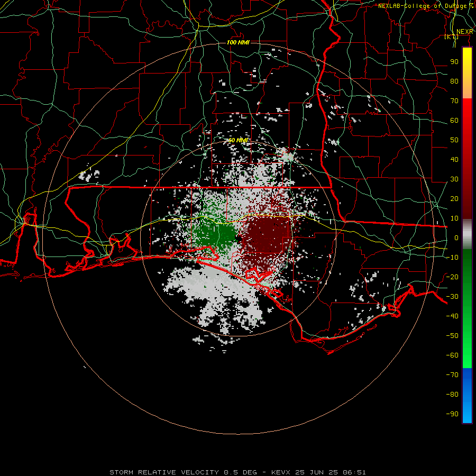
Task: Click the positive 10 scale label
Action: coord(454,218)
